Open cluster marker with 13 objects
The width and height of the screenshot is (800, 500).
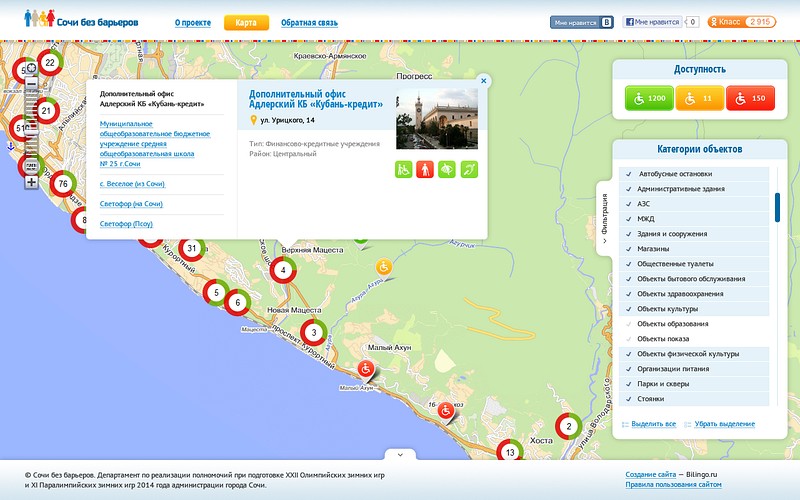pos(510,452)
